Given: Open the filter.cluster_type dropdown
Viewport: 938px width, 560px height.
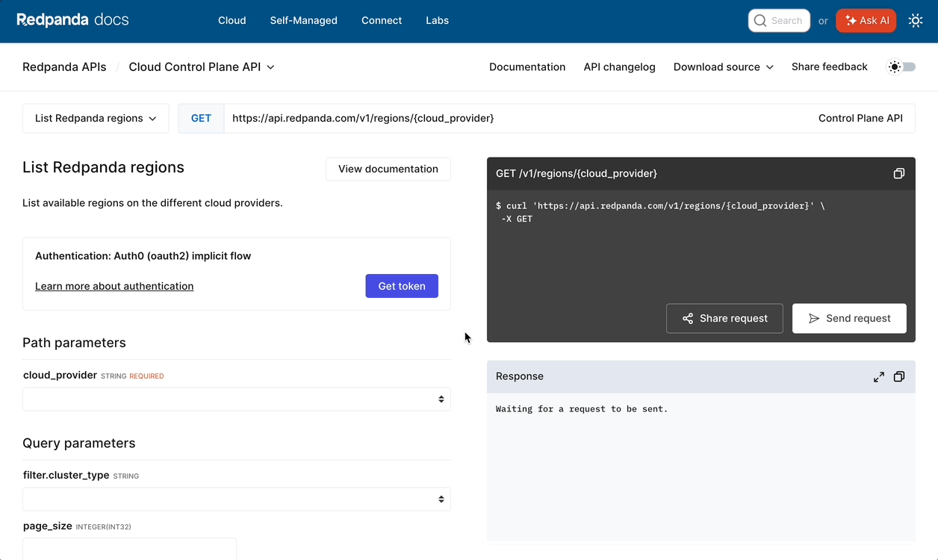Looking at the screenshot, I should pos(237,499).
